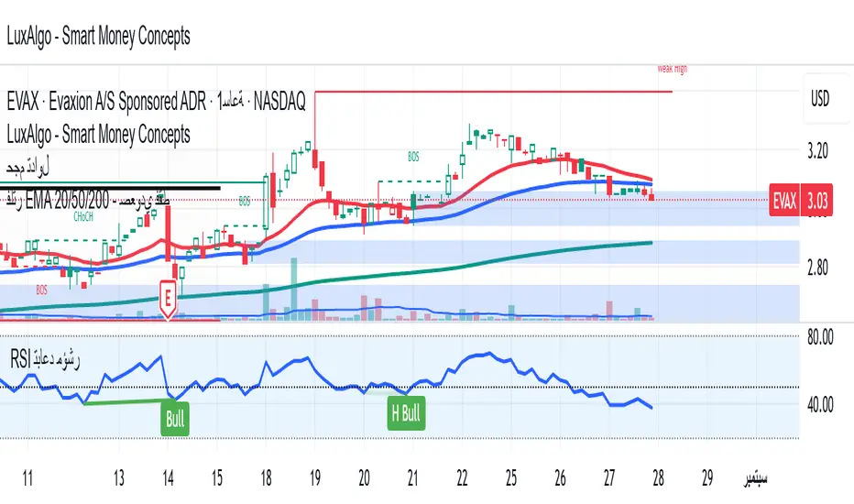854x504 pixels.
Task: Click the 'Weak High' label
Action: click(x=672, y=69)
